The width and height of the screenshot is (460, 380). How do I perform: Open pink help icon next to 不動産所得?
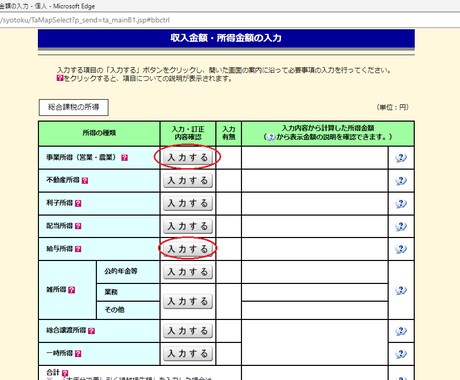click(x=85, y=180)
